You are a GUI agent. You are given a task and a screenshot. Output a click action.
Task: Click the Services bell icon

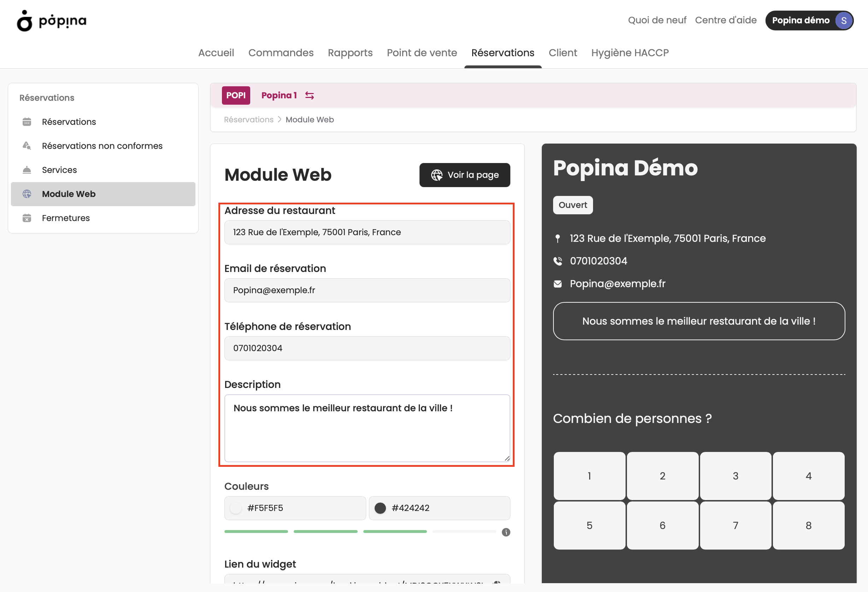[x=27, y=170]
